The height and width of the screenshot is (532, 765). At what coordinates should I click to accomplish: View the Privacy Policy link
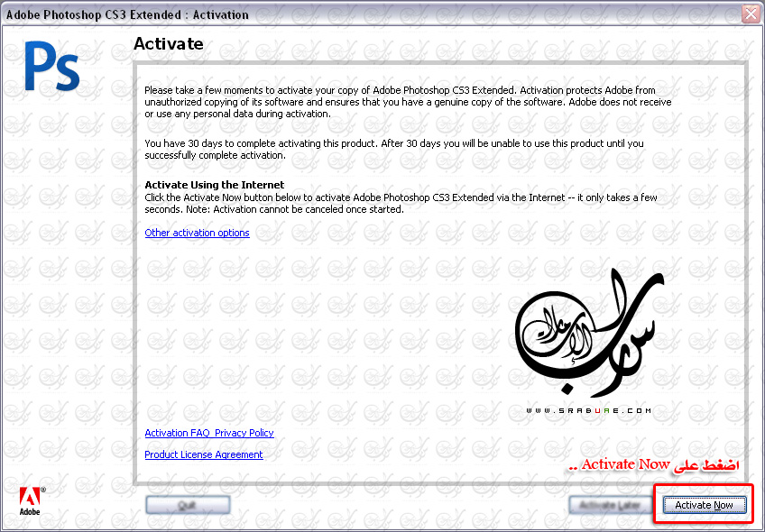(244, 433)
